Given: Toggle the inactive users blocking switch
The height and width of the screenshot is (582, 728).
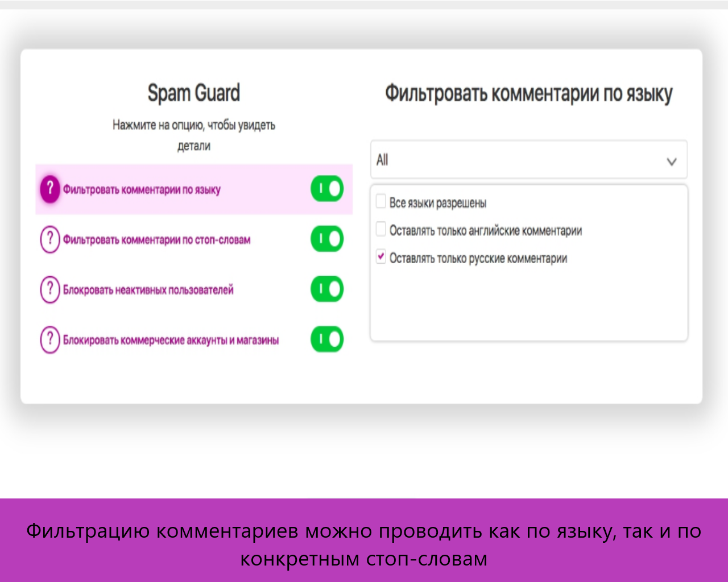Looking at the screenshot, I should pos(327,289).
